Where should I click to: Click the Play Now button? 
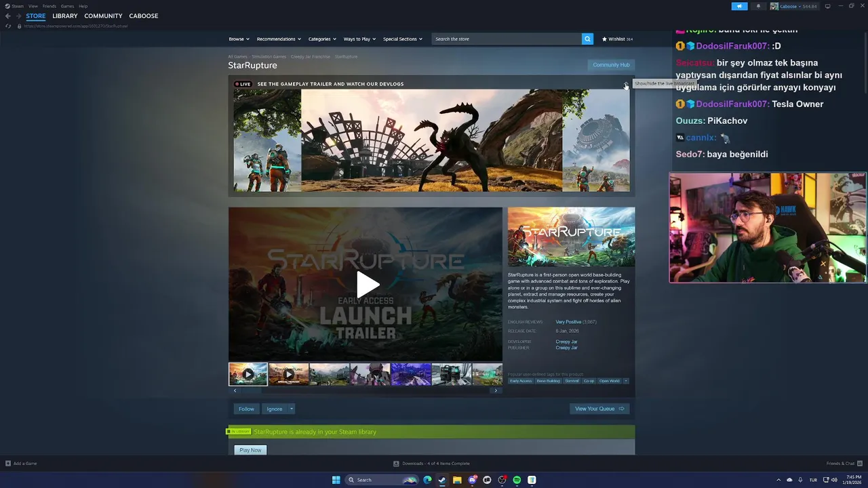click(250, 450)
